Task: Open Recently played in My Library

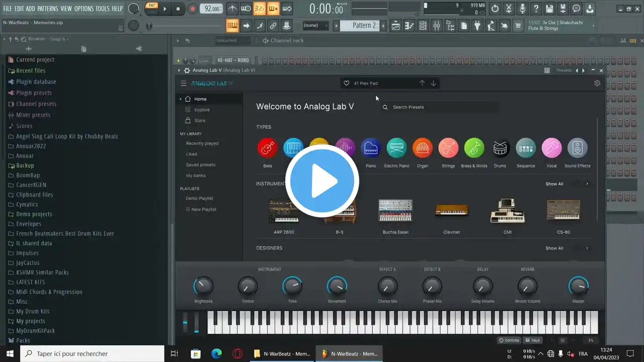Action: tap(202, 144)
